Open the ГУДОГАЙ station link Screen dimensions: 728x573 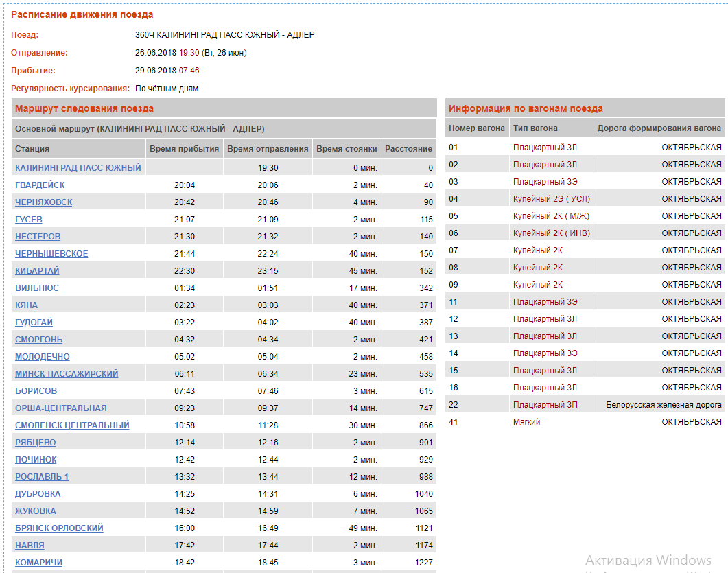pyautogui.click(x=34, y=323)
